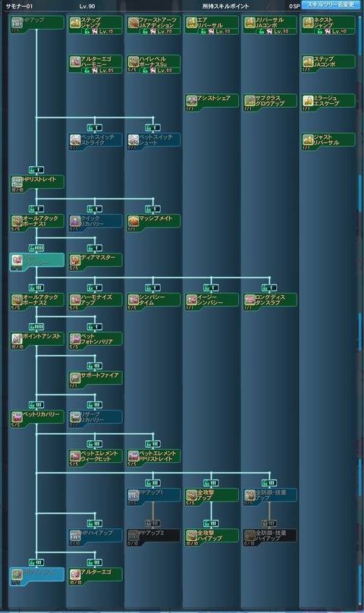The width and height of the screenshot is (364, 613).
Task: Select the highlighted ペットシンパシー skill icon
Action: 17,260
